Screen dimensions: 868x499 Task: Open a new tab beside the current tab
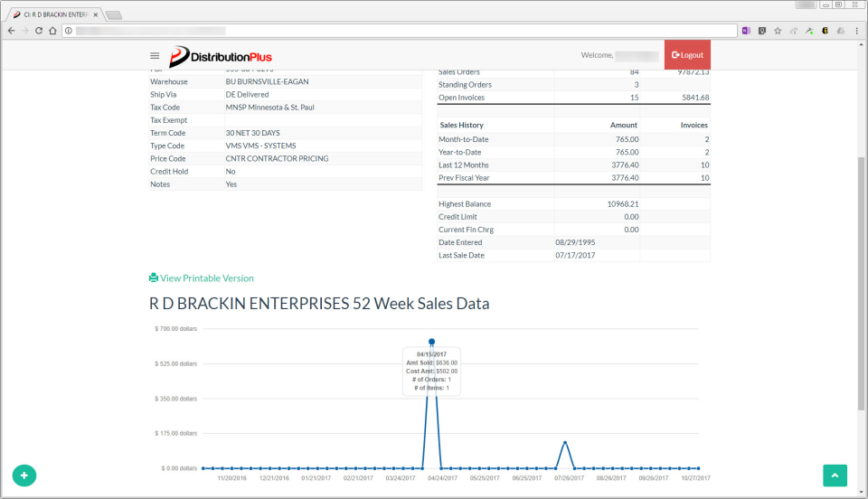pos(114,15)
